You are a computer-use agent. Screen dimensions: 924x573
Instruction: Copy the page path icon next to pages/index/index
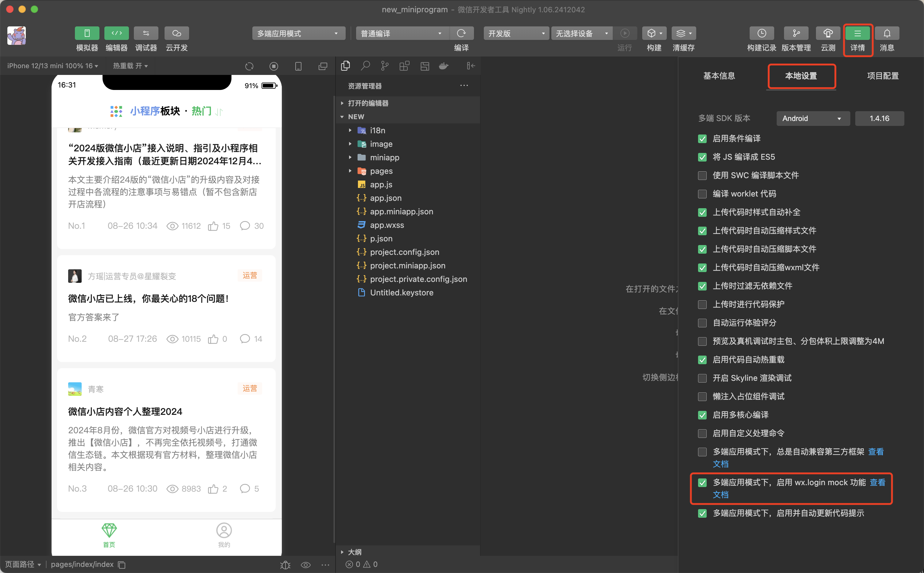point(122,565)
